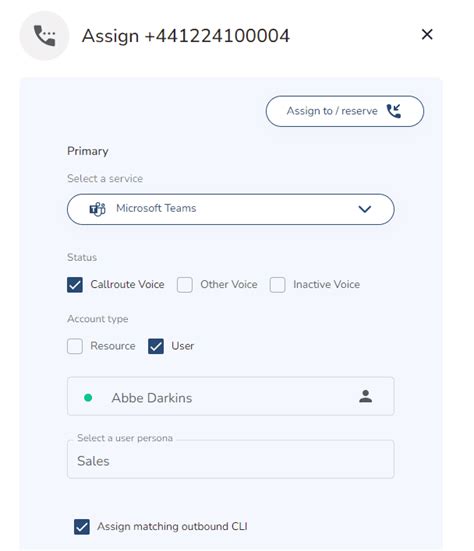Click the incoming call icon on the reserve button
This screenshot has width=474, height=551.
pos(394,111)
